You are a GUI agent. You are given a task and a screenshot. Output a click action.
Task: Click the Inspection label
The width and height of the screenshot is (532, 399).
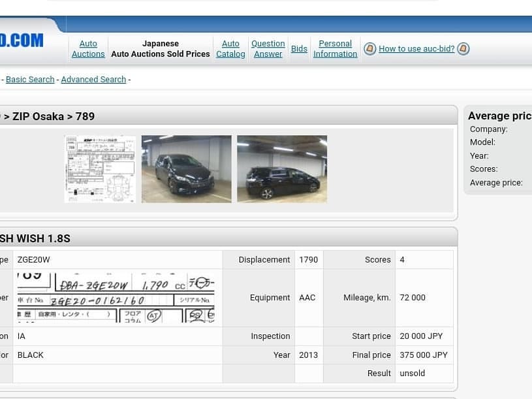click(x=271, y=336)
